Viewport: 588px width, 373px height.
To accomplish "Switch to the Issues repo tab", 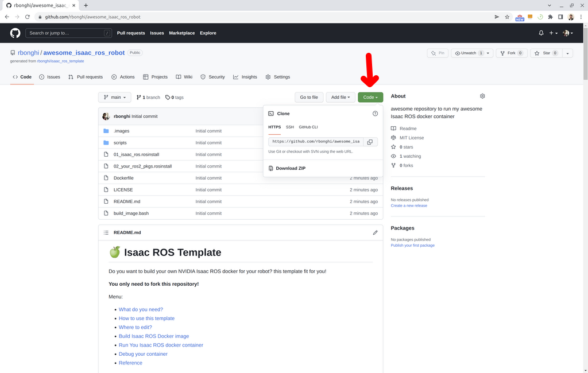I will 49,77.
